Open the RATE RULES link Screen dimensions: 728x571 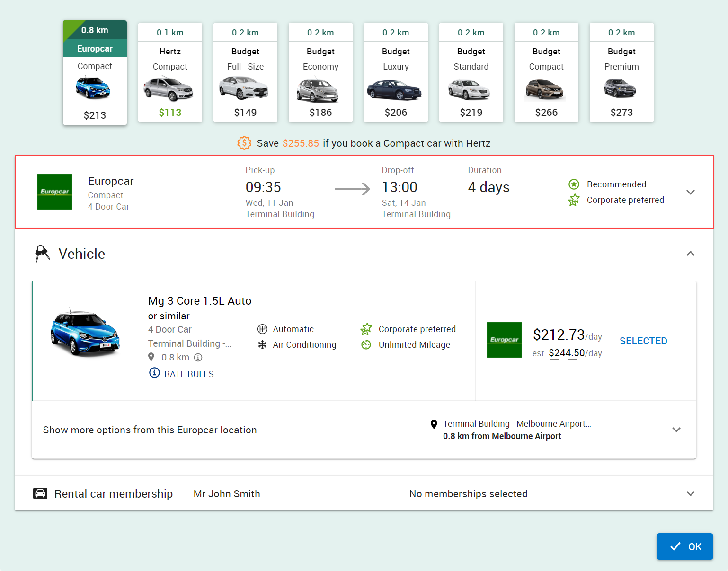pos(189,374)
